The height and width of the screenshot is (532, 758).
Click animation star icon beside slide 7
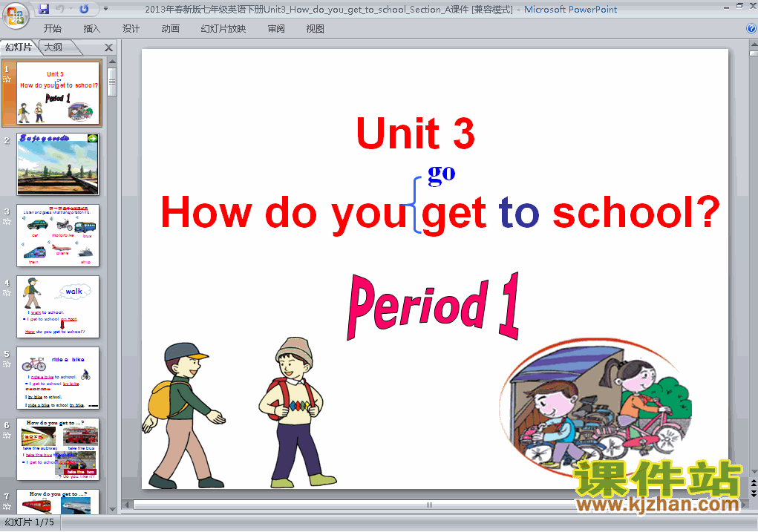point(7,506)
